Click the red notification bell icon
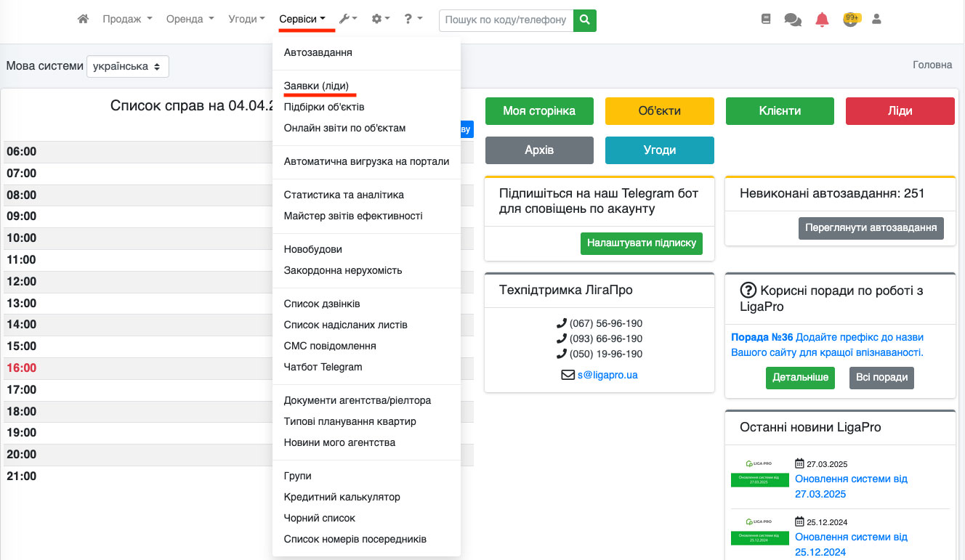965x560 pixels. pos(822,20)
